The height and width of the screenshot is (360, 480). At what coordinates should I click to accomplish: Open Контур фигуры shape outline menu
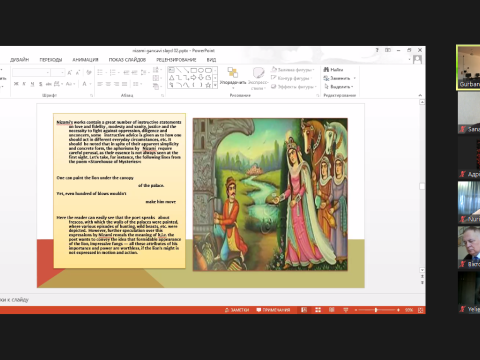[292, 78]
